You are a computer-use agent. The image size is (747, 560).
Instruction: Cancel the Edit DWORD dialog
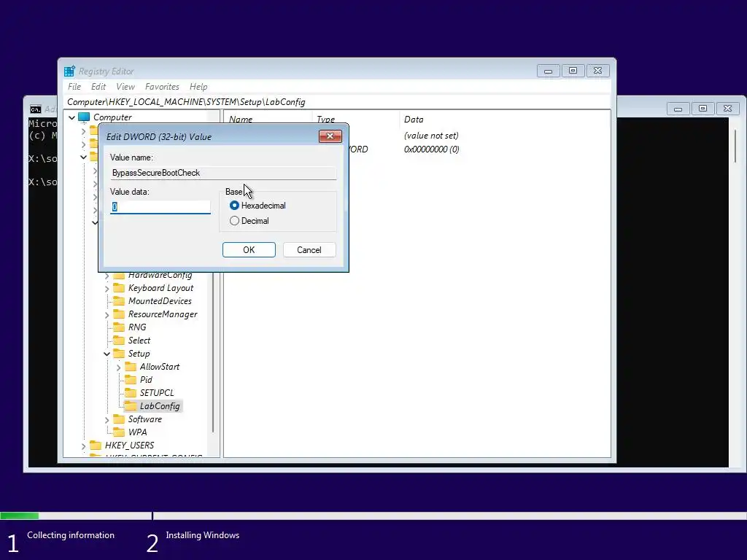pyautogui.click(x=309, y=250)
